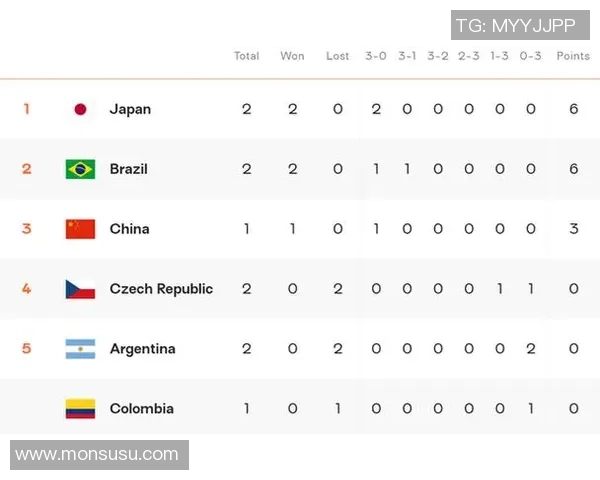The height and width of the screenshot is (480, 600).
Task: Click the China flag icon
Action: click(x=80, y=229)
